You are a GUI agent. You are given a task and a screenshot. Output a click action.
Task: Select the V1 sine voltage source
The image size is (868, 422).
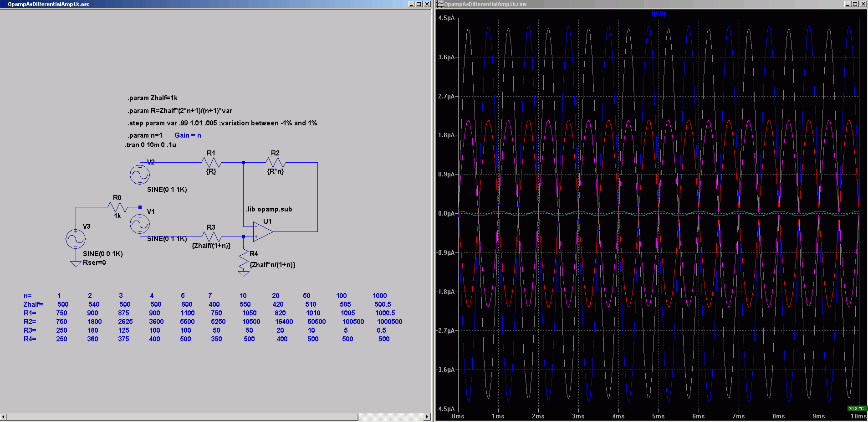point(139,224)
